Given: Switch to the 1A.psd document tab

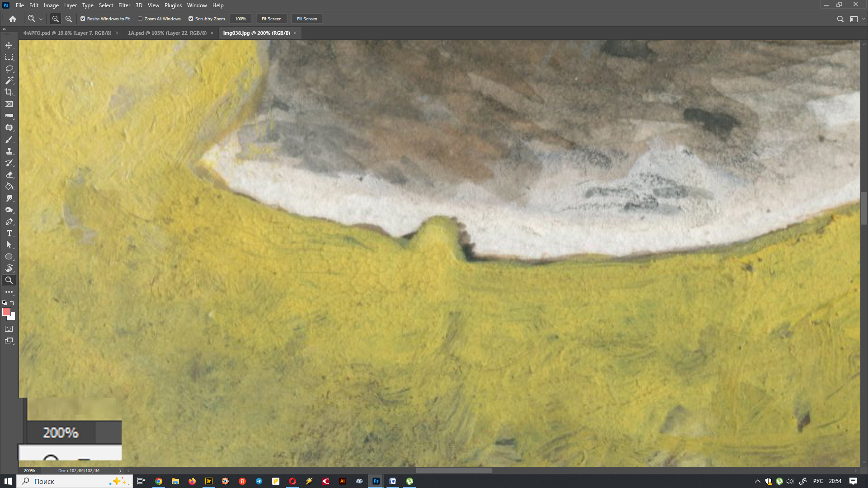Looking at the screenshot, I should click(x=167, y=33).
